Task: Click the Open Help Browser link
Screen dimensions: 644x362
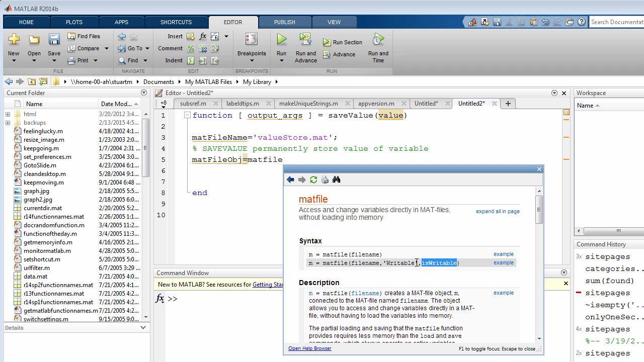Action: point(309,348)
